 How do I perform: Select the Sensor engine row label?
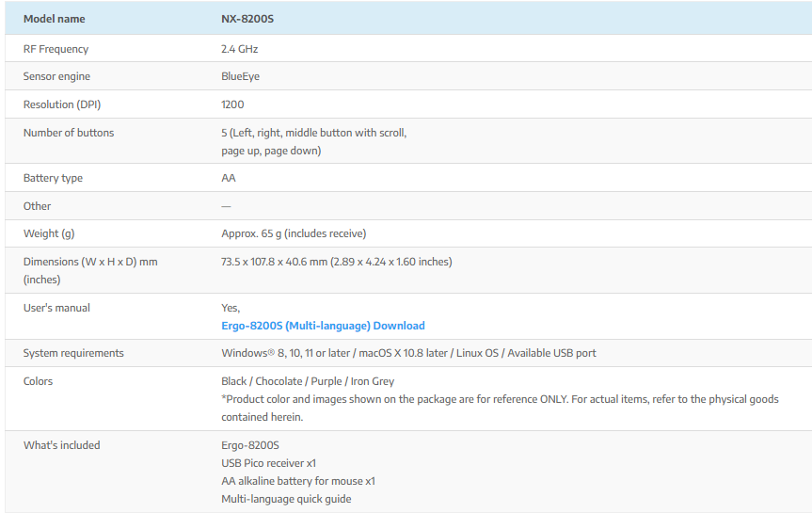coord(56,76)
